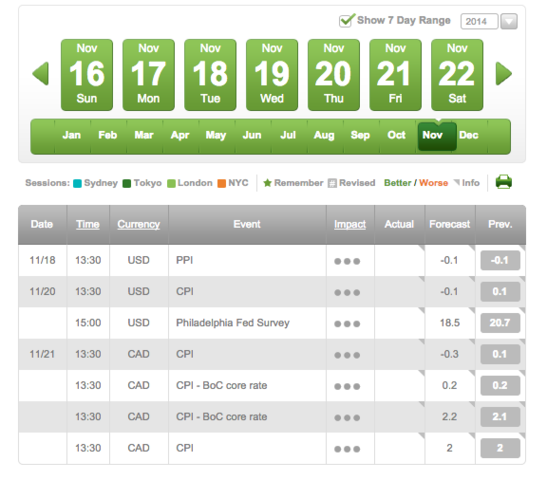Screen dimensions: 547x480
Task: Select the Nov 16 Sun date tile
Action: pos(87,75)
